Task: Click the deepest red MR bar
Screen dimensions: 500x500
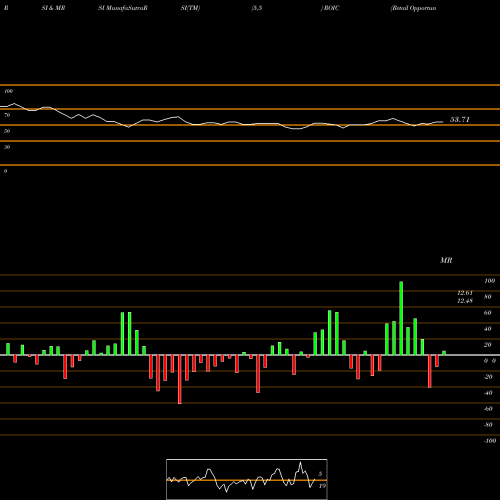Action: click(180, 379)
